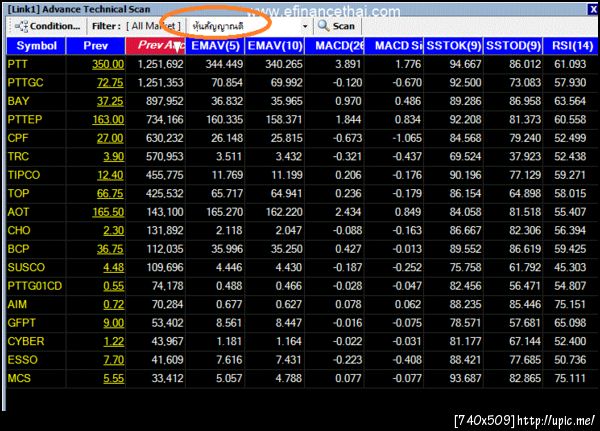Viewport: 600px width, 431px height.
Task: Click CHO previous price 2.30
Action: [x=114, y=230]
